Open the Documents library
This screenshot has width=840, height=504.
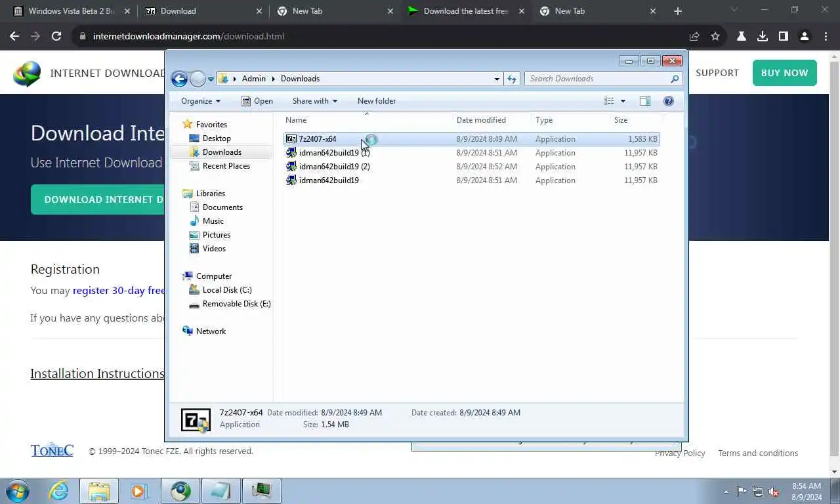pyautogui.click(x=222, y=207)
